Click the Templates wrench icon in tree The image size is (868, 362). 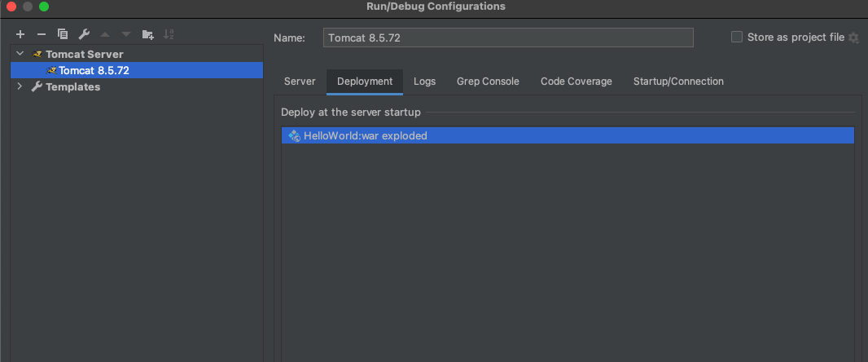[x=37, y=86]
